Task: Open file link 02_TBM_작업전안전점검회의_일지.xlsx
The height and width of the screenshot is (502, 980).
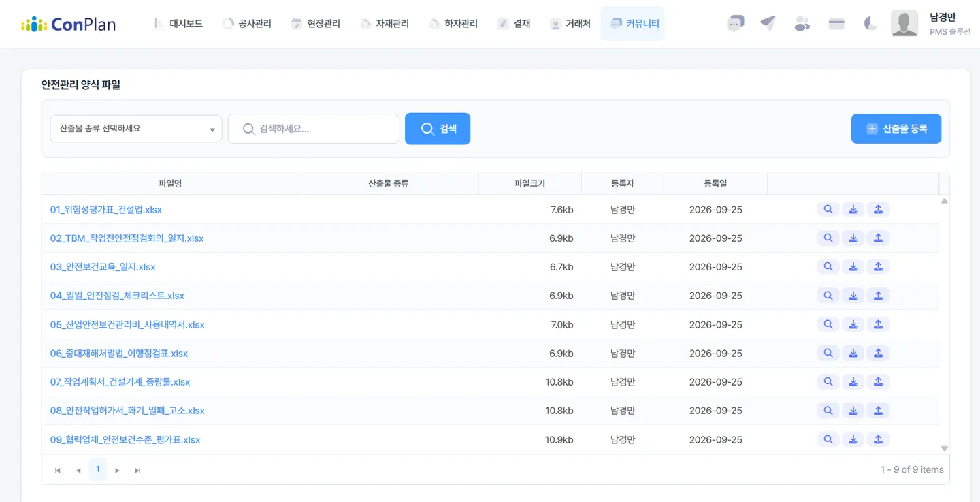Action: click(127, 238)
